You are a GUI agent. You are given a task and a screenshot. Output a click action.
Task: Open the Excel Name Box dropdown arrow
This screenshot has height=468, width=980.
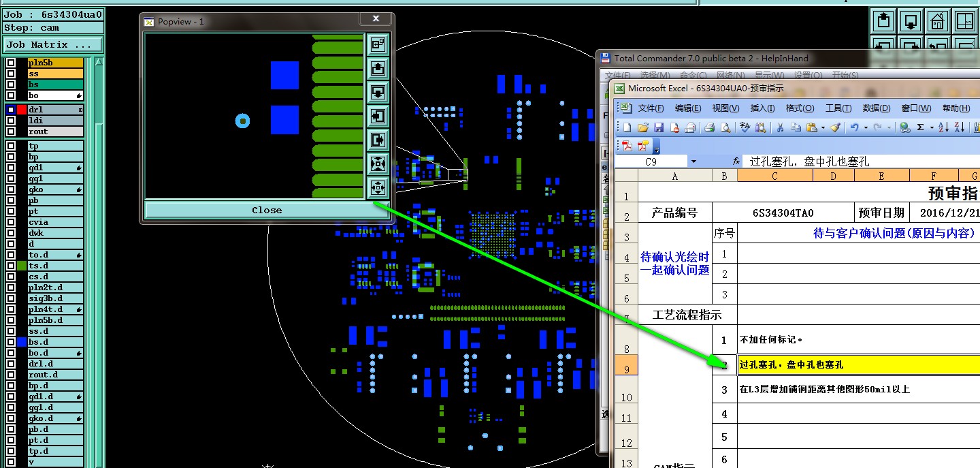[693, 161]
